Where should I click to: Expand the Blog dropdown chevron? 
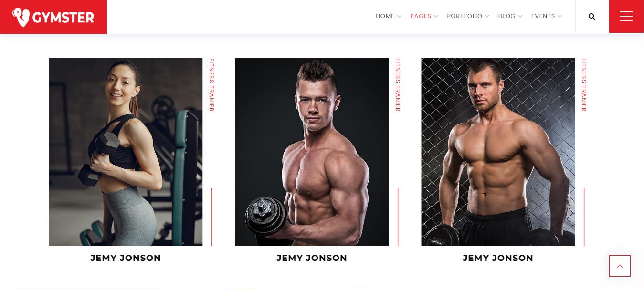click(520, 17)
